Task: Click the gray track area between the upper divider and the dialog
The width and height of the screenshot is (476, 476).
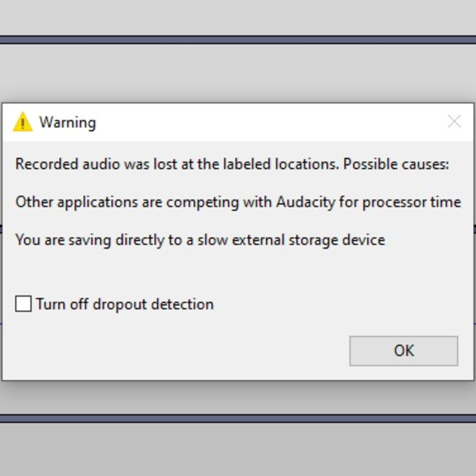Action: (x=238, y=73)
